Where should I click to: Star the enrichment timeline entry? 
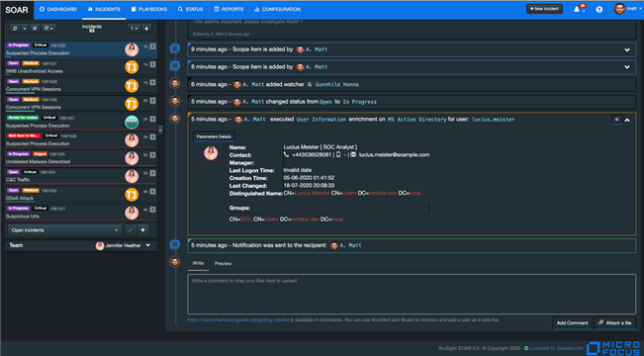coord(616,120)
